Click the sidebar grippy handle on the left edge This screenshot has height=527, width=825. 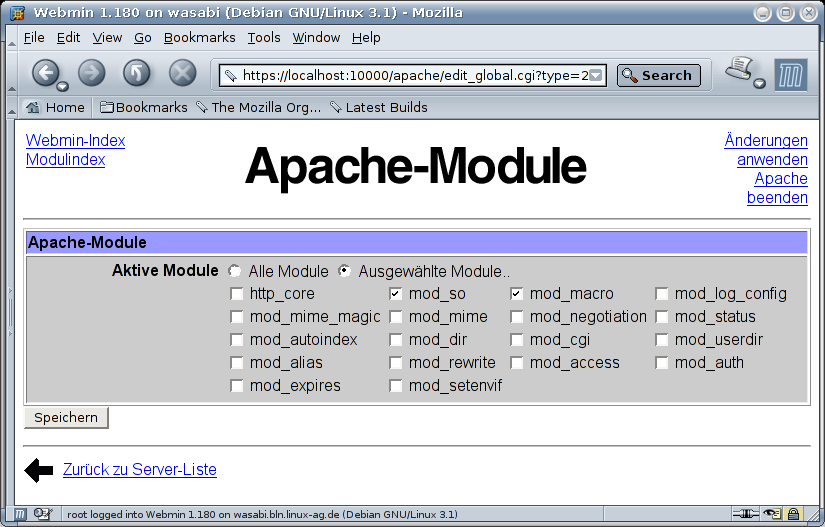(x=10, y=312)
